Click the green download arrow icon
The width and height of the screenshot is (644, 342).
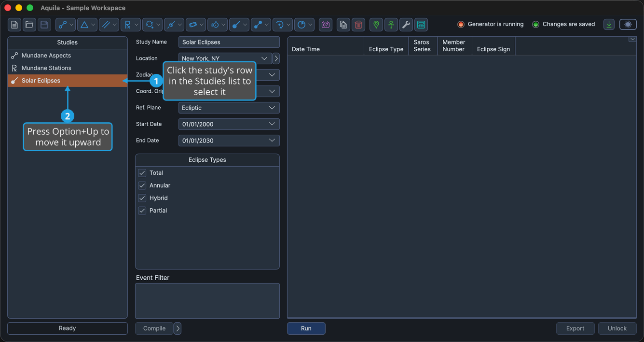tap(609, 25)
